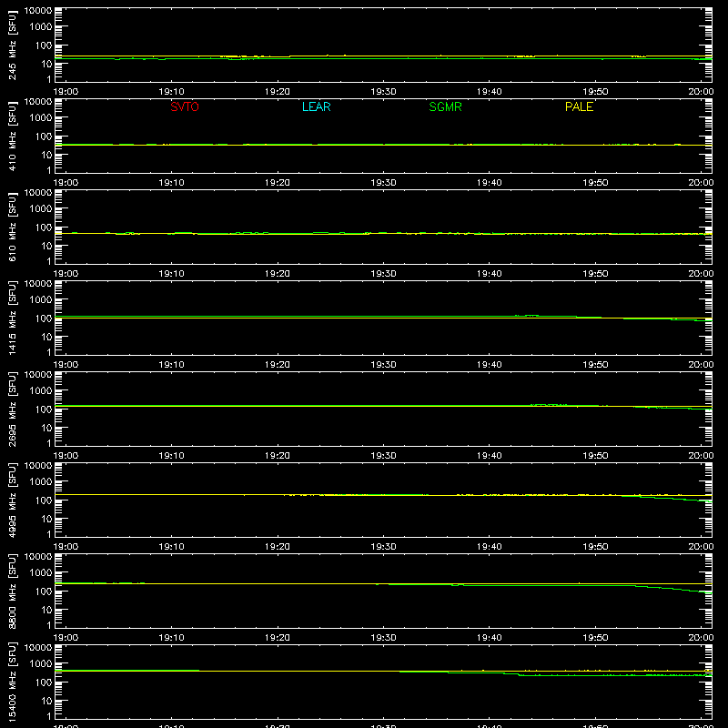Click the 1000 tick label on 410 MHz plot
The width and height of the screenshot is (728, 728).
coord(41,117)
